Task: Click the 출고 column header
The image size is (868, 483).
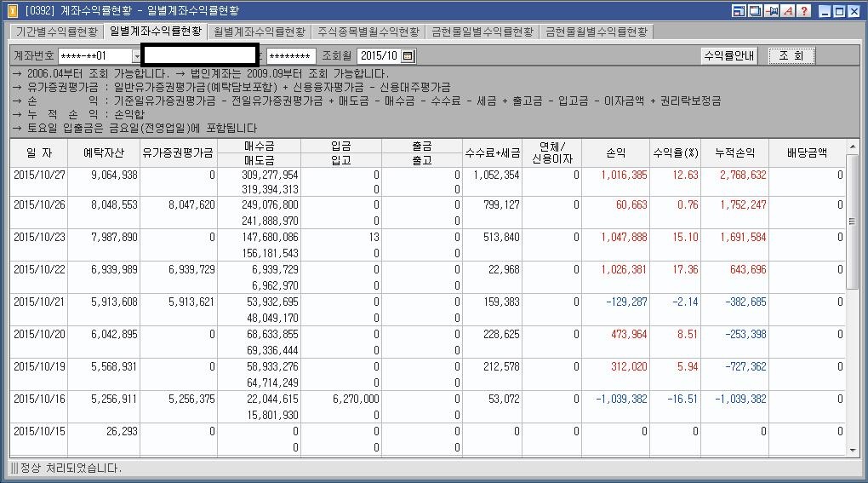Action: (x=422, y=160)
